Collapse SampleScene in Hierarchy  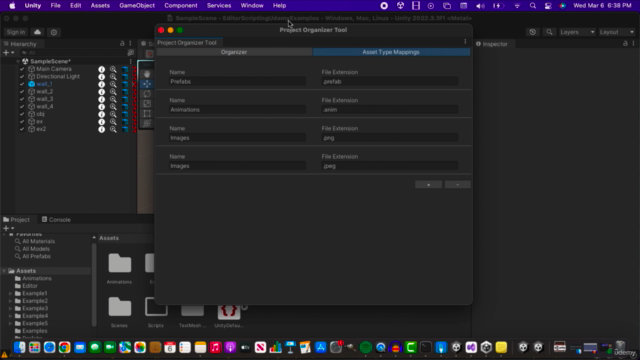click(18, 61)
